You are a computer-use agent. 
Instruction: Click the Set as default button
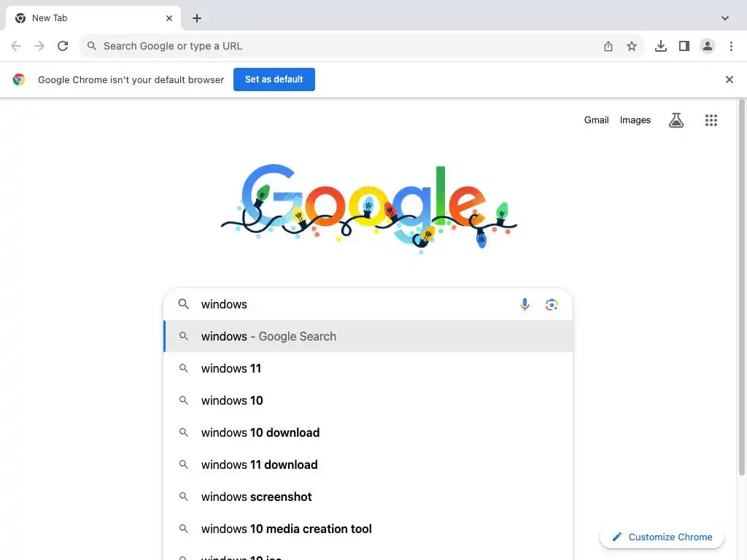click(x=274, y=79)
